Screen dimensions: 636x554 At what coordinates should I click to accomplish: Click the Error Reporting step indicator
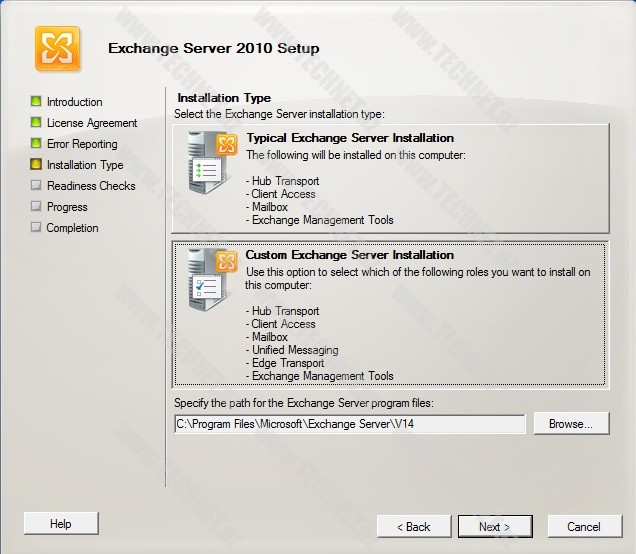click(x=36, y=144)
